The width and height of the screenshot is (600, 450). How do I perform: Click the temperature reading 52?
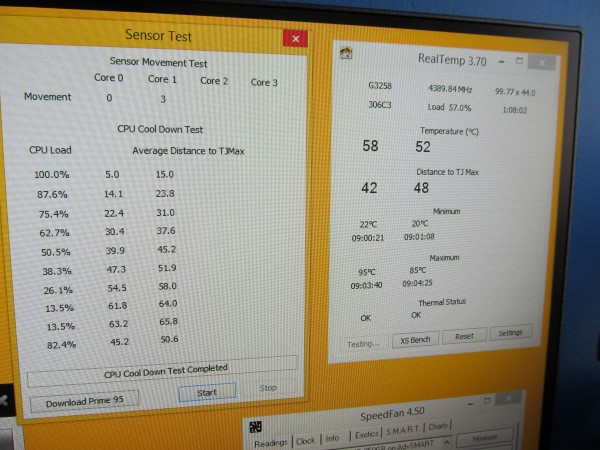423,147
